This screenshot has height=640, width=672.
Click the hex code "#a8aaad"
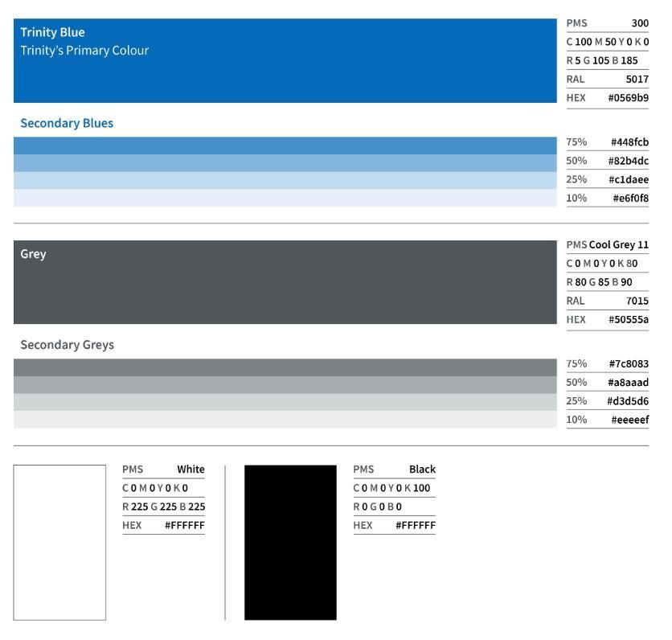629,383
